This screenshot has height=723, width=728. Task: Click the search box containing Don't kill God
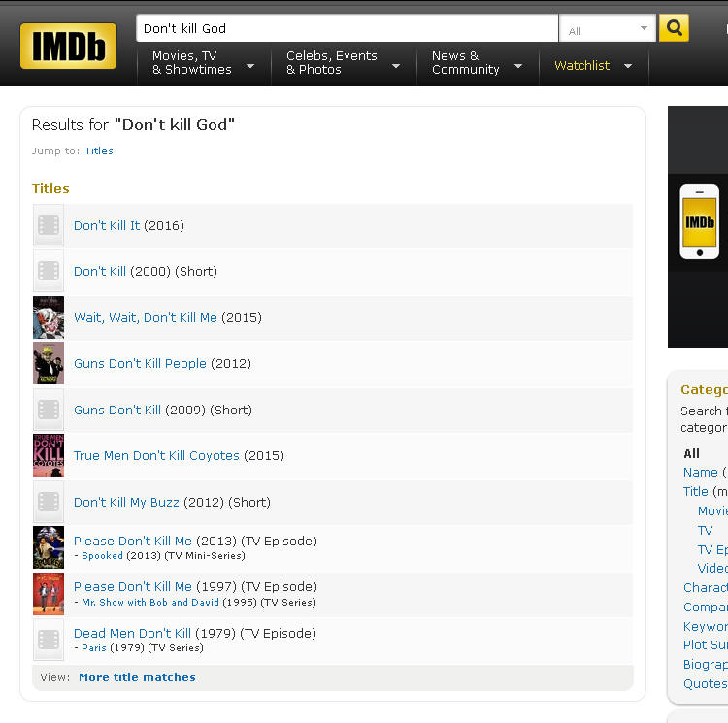(347, 28)
